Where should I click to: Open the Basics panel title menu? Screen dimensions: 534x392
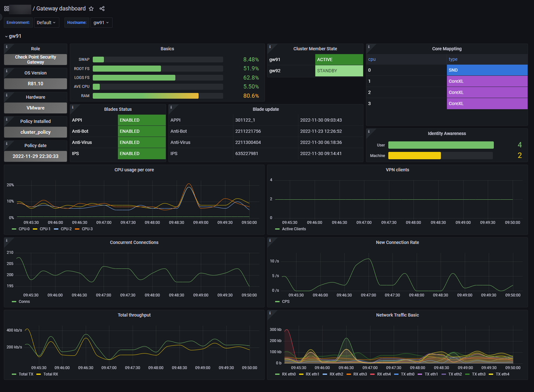click(x=167, y=49)
